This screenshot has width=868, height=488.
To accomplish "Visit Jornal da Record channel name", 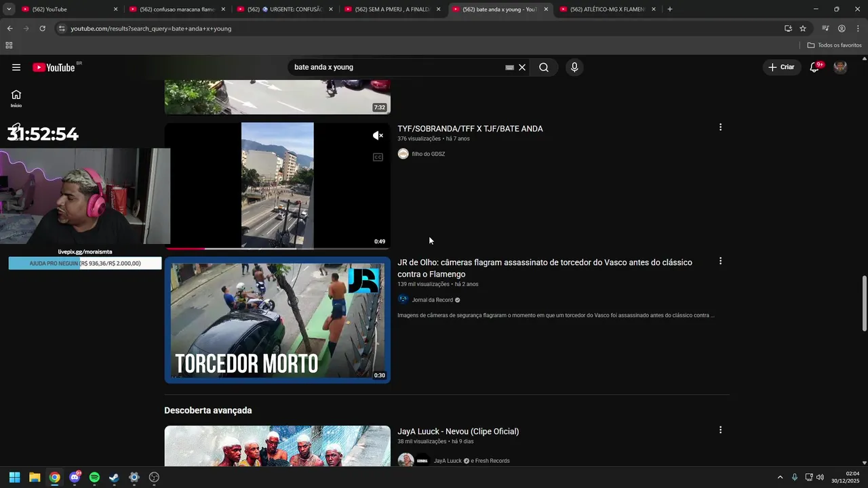I will click(432, 300).
